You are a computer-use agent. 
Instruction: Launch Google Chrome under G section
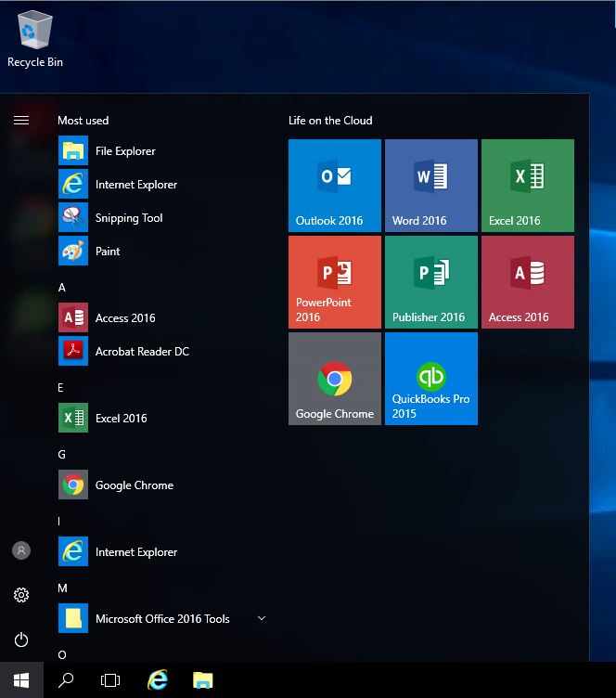click(x=162, y=485)
